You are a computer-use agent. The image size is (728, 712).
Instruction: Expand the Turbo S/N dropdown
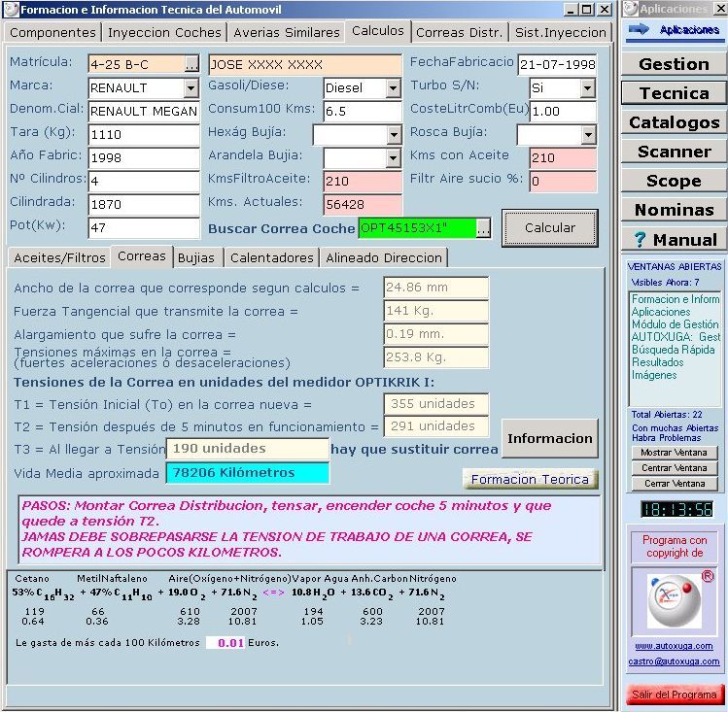tap(587, 87)
